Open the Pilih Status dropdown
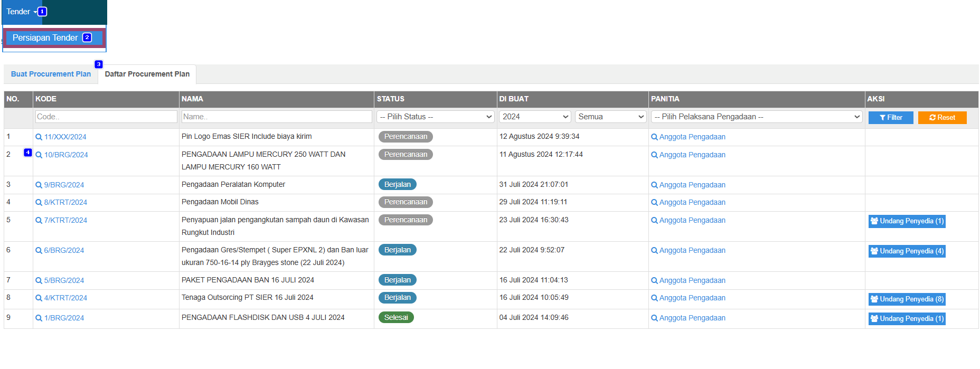The image size is (980, 369). [436, 117]
